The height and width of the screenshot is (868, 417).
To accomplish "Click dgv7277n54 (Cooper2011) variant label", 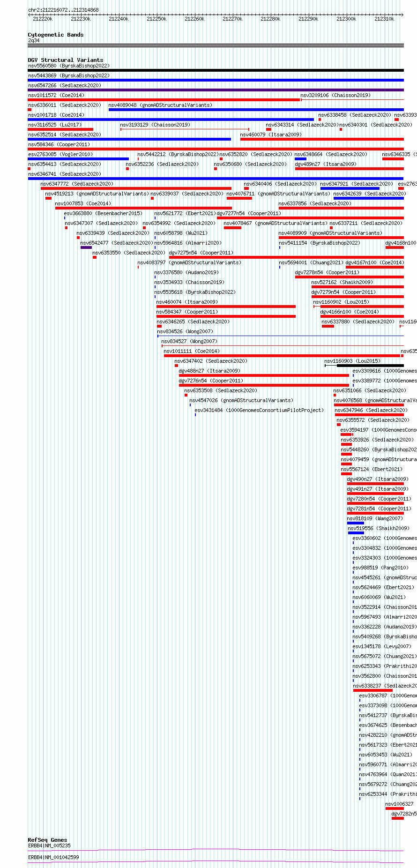I will point(249,213).
